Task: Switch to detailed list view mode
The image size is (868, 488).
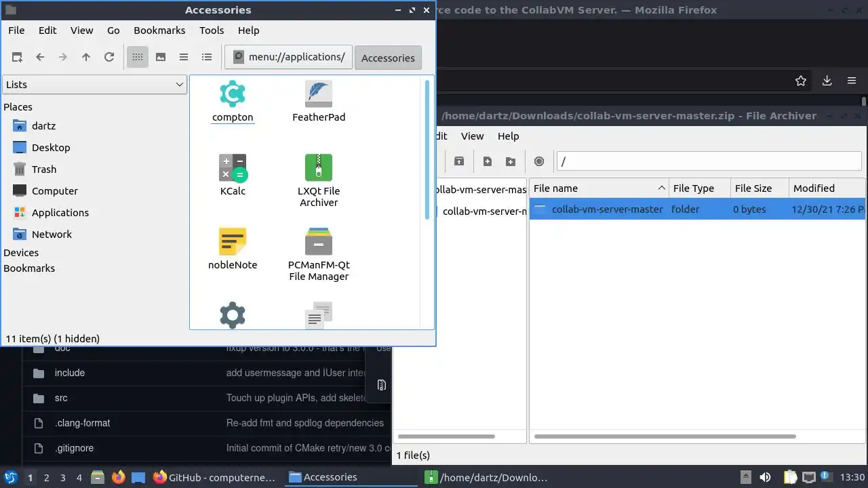Action: (x=207, y=58)
